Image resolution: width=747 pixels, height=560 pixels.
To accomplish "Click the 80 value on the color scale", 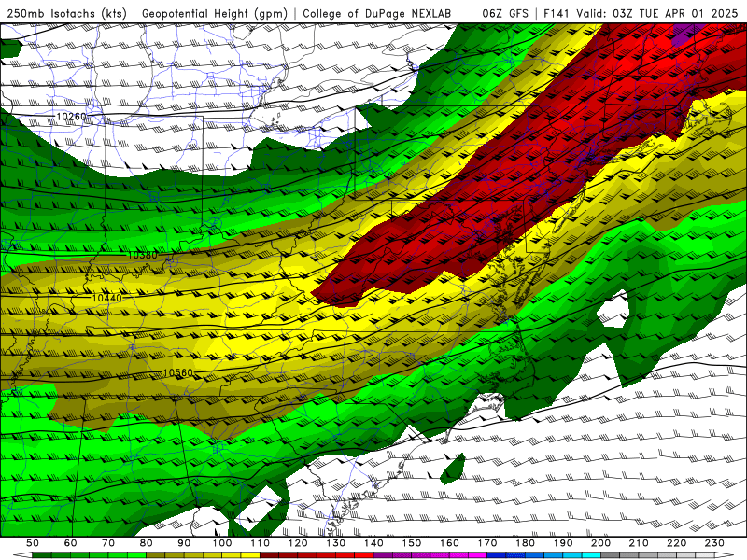I will [x=147, y=543].
